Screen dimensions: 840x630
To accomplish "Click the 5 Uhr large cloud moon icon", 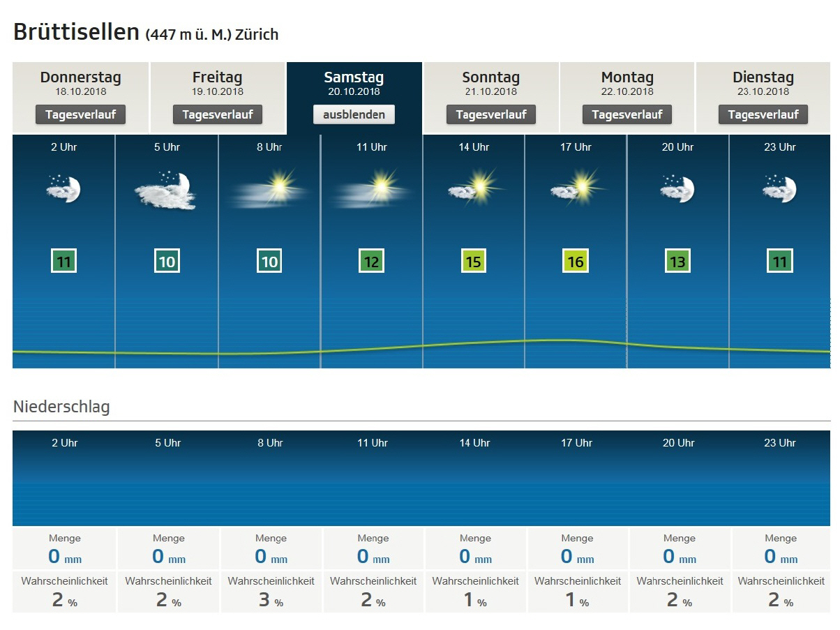I will 166,190.
